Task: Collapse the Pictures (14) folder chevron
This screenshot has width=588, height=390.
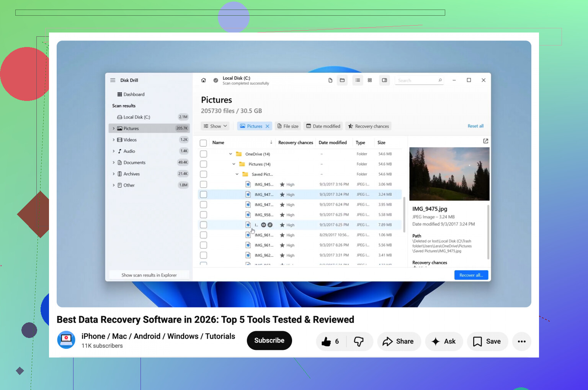Action: tap(234, 164)
